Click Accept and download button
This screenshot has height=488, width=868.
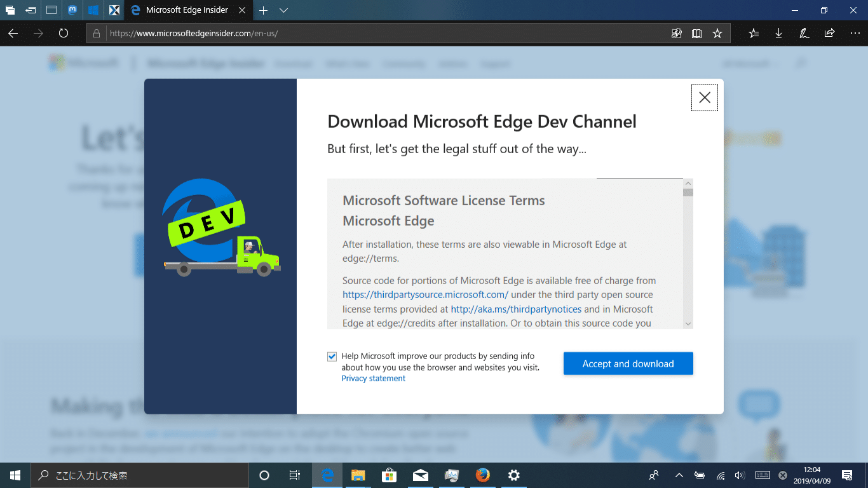coord(628,363)
